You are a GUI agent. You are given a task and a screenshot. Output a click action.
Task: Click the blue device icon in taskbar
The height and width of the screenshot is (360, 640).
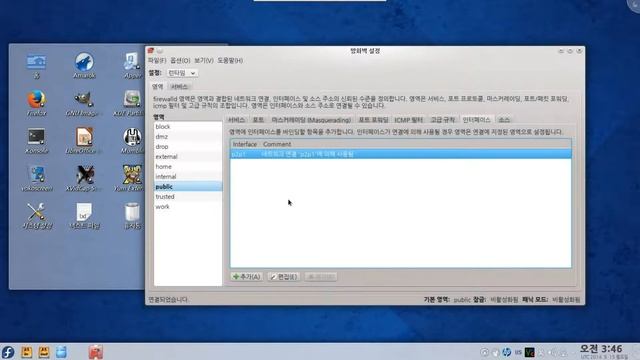click(x=61, y=352)
